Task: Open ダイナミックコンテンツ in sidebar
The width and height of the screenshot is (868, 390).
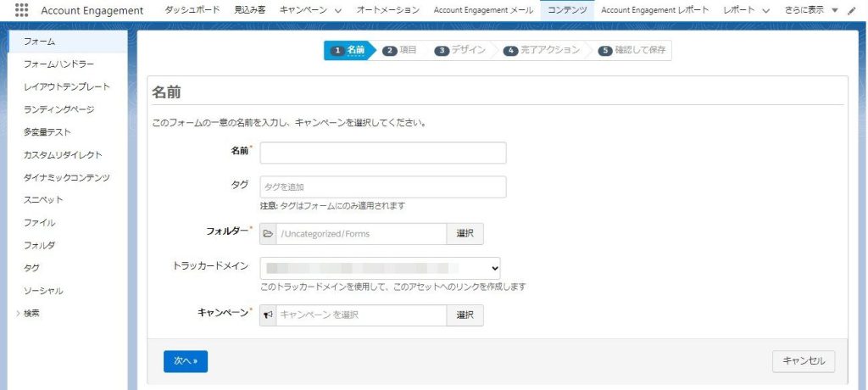Action: click(68, 178)
